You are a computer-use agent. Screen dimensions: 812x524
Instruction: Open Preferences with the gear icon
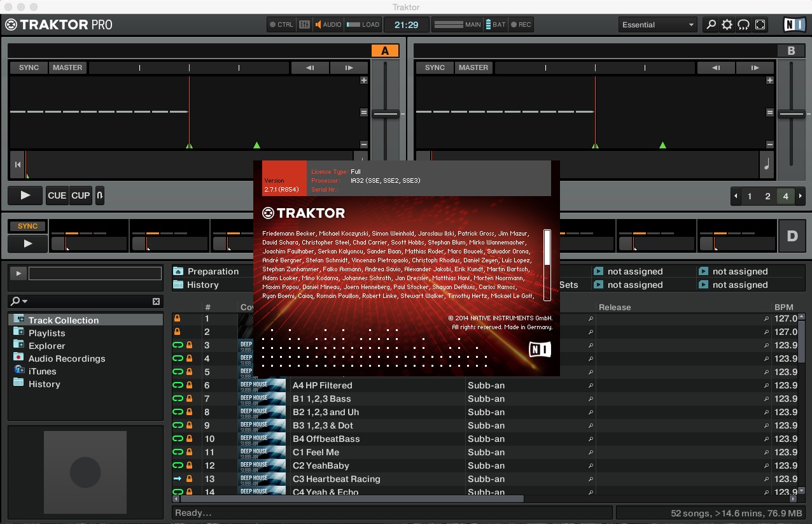727,25
